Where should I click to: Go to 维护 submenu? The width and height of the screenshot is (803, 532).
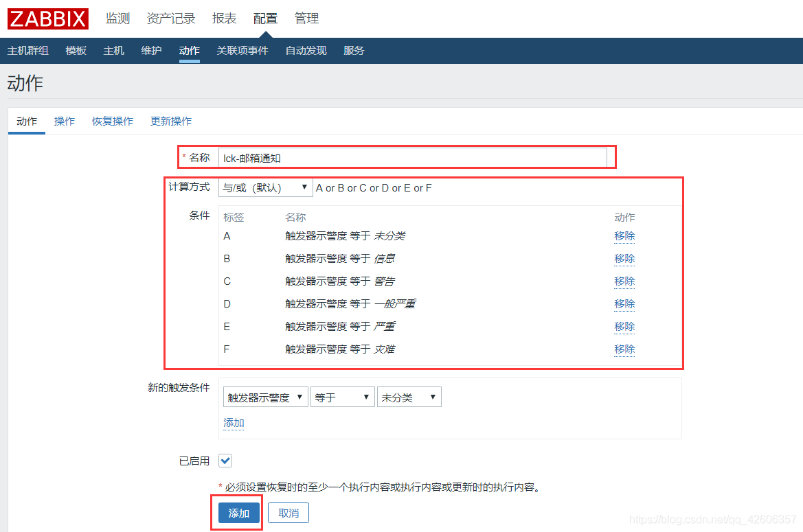coord(152,51)
